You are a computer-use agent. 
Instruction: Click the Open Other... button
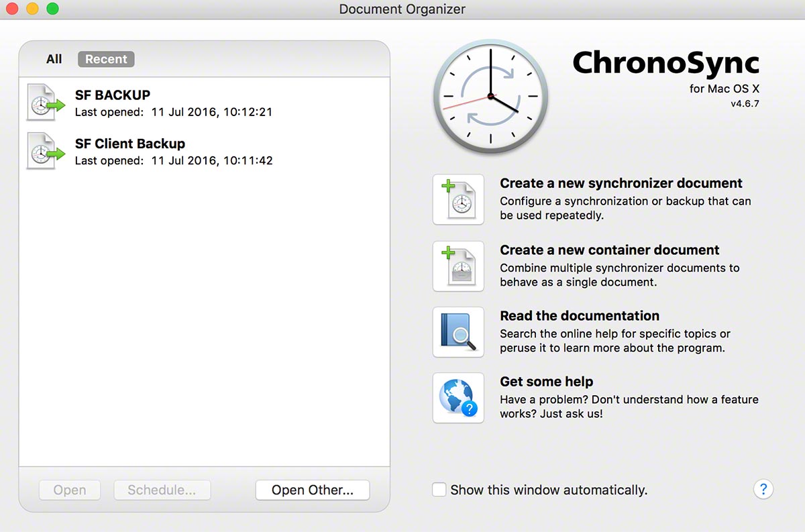313,490
